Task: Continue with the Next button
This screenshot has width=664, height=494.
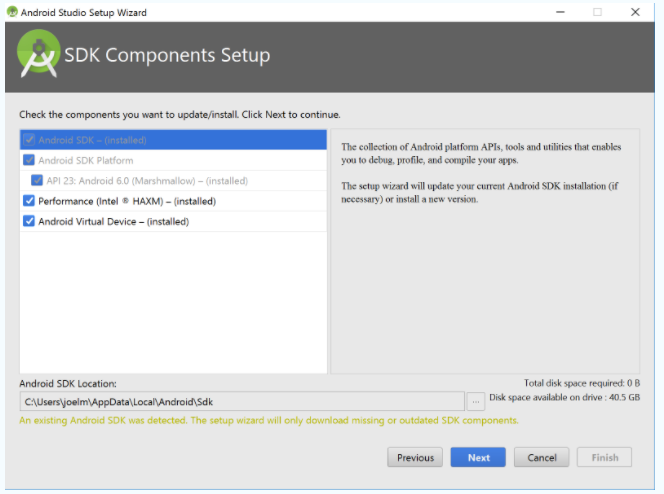Action: (478, 457)
